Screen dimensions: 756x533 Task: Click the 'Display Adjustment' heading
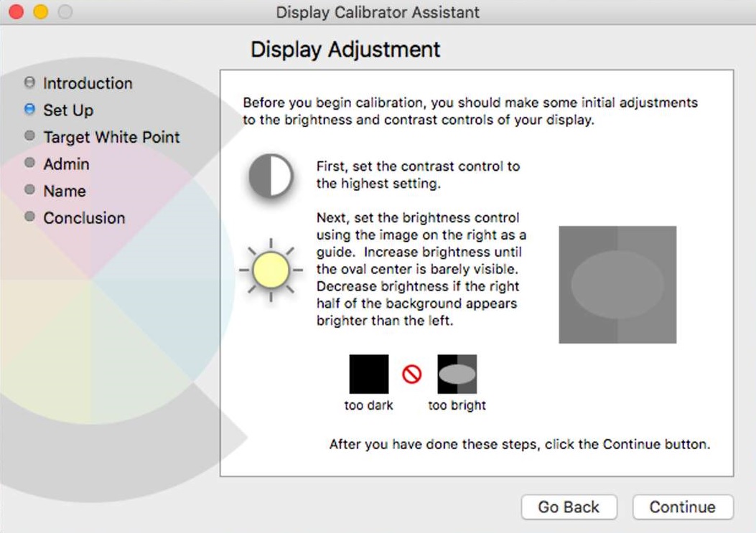pos(345,49)
